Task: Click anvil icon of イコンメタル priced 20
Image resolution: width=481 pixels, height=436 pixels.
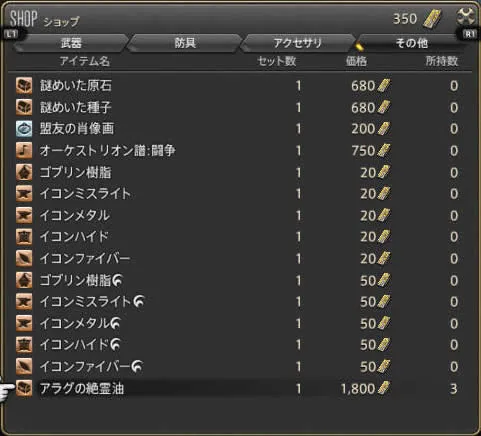Action: point(24,215)
